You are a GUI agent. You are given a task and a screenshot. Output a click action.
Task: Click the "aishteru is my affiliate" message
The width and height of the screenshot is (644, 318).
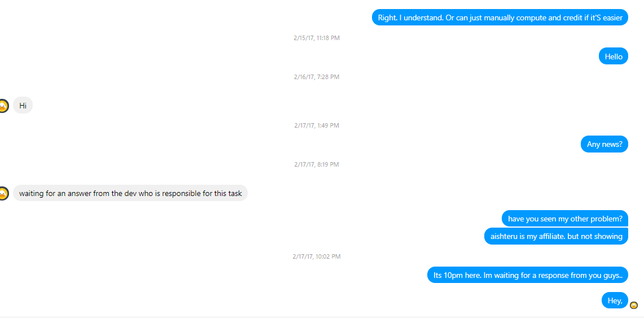556,236
